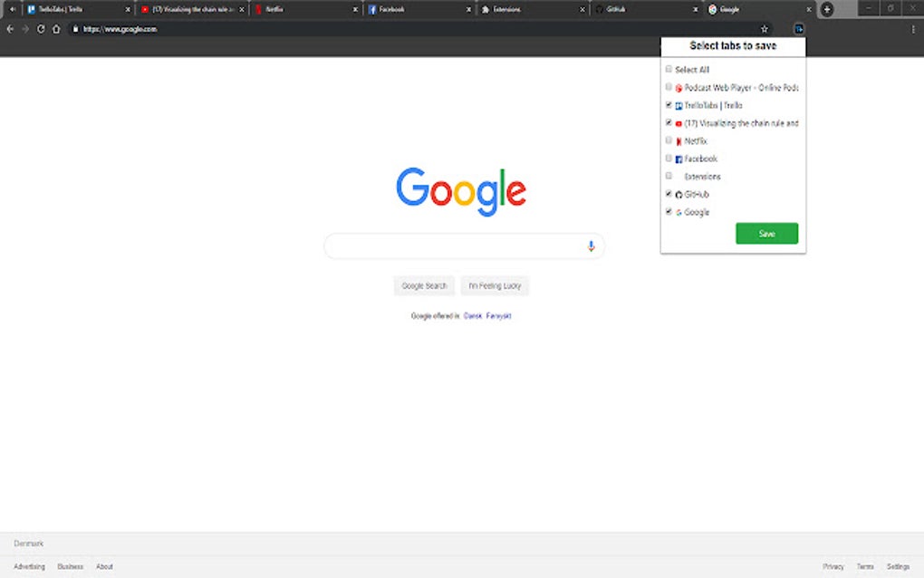Click the GitHub icon in the save popup
Image resolution: width=924 pixels, height=578 pixels.
[679, 193]
